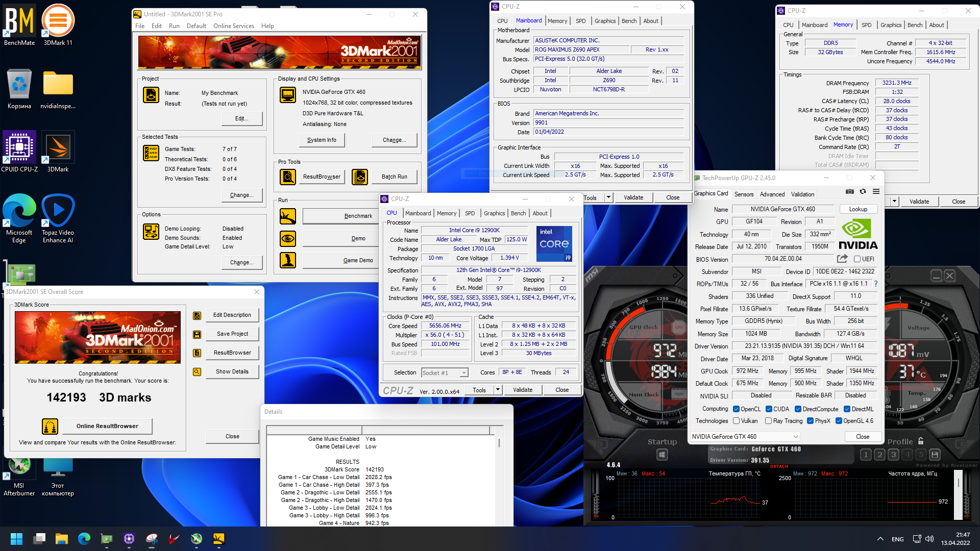Open the Tools dropdown arrow in CPU-Z Mainboard window

(608, 197)
